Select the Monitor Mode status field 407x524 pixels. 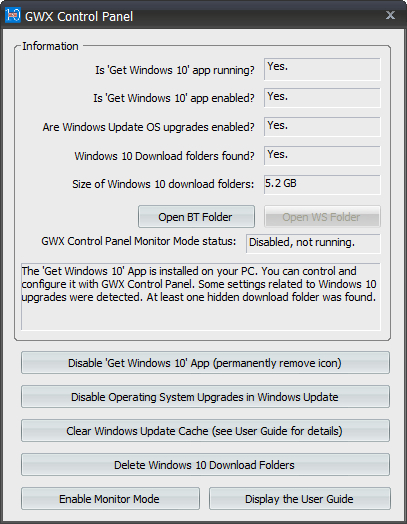[313, 243]
